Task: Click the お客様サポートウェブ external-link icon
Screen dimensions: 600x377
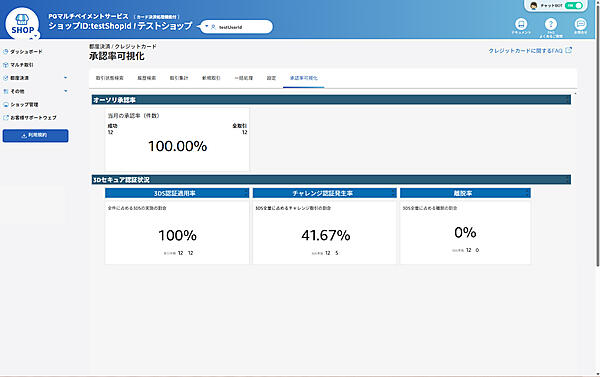Action: click(x=5, y=118)
